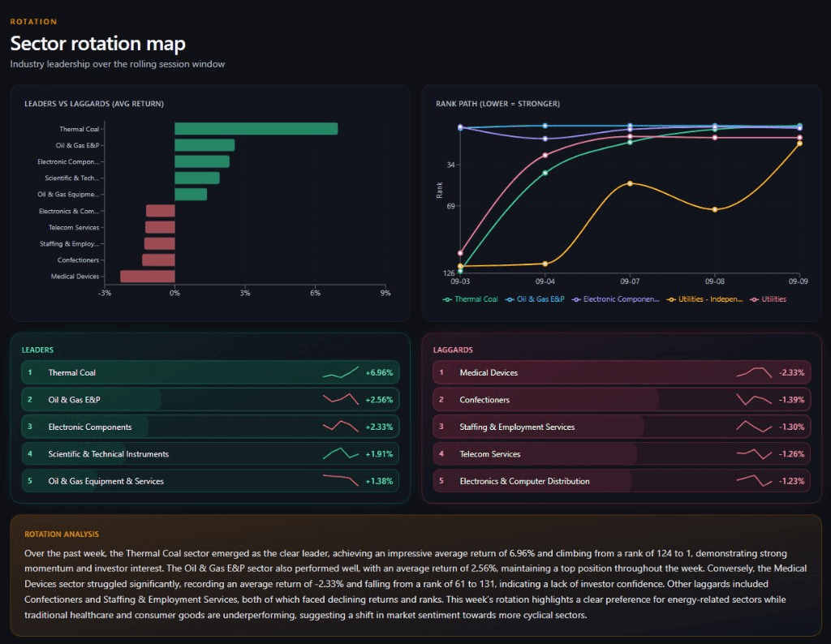Select the Thermal Coal green bar
831x644 pixels.
[256, 129]
